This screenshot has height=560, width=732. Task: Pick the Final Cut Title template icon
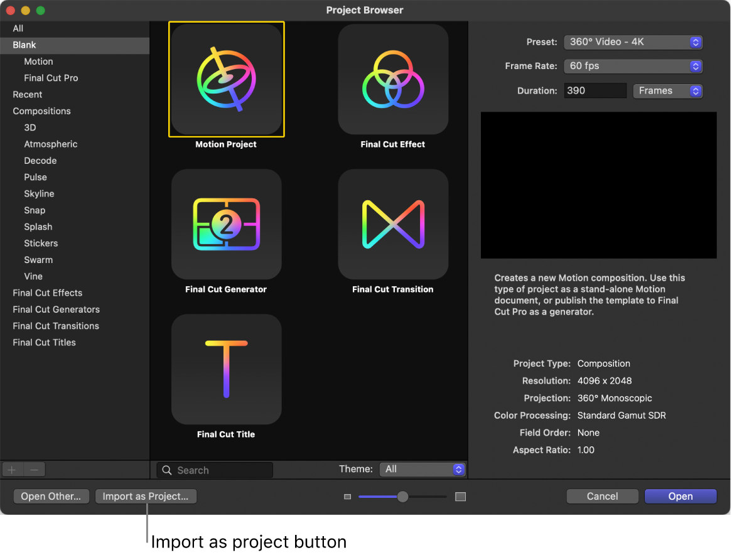(x=226, y=370)
